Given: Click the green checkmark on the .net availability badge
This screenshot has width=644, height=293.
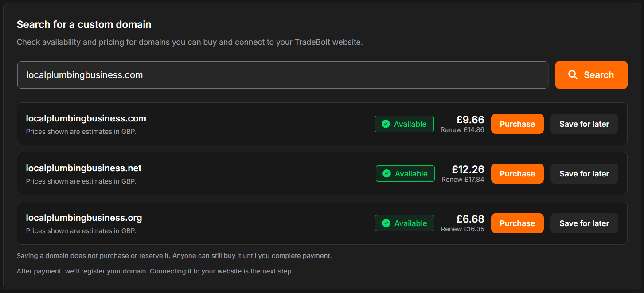Looking at the screenshot, I should click(386, 173).
